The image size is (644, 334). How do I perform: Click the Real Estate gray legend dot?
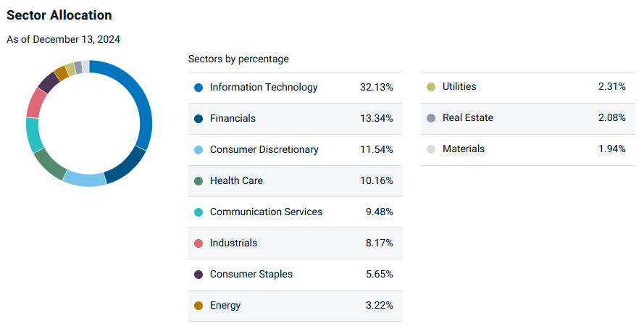click(431, 118)
